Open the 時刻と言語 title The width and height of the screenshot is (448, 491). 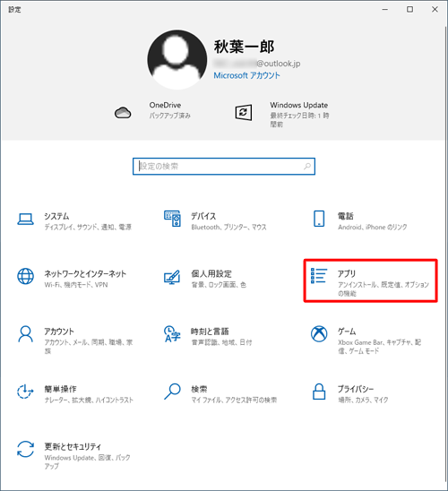point(210,332)
